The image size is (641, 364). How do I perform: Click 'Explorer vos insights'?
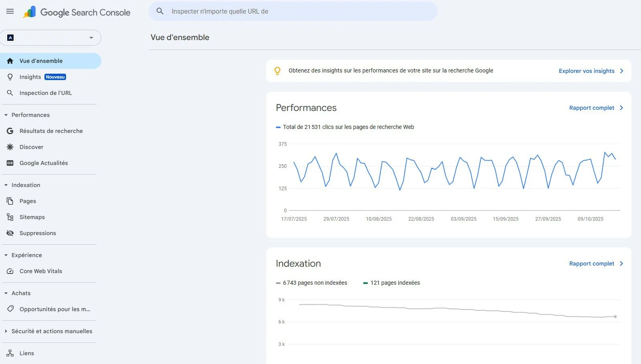click(587, 71)
